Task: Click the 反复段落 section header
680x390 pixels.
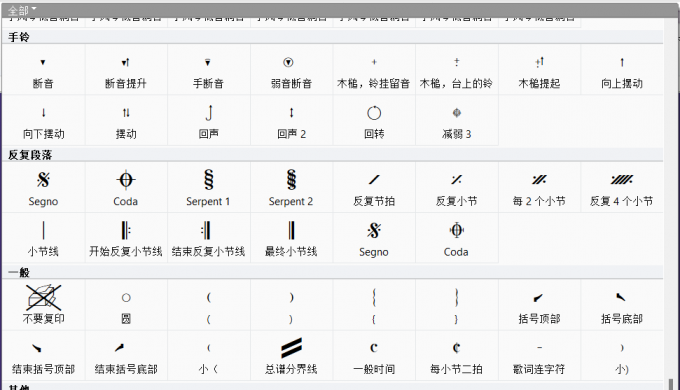Action: (x=332, y=155)
